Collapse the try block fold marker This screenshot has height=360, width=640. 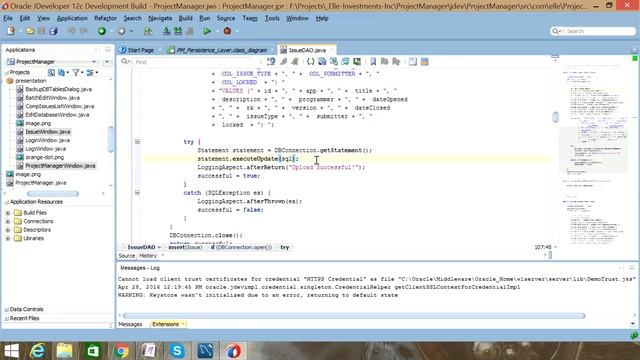(137, 142)
